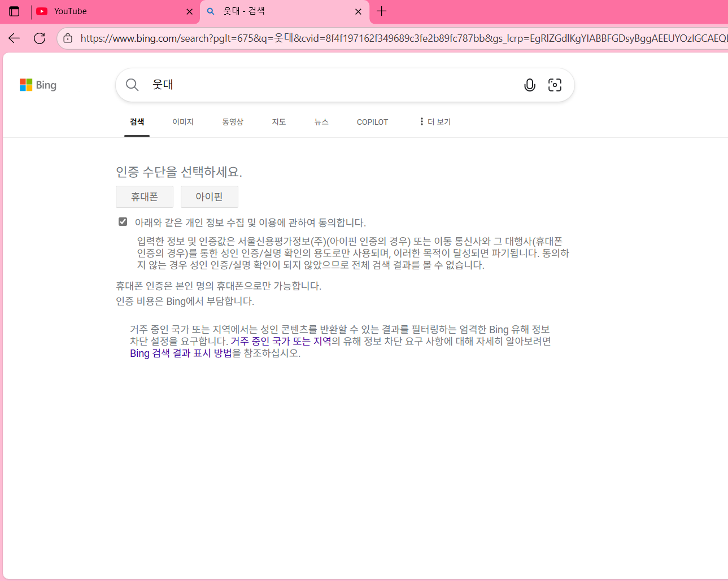Uncheck the personal info consent checkbox
The image size is (728, 581).
tap(123, 221)
